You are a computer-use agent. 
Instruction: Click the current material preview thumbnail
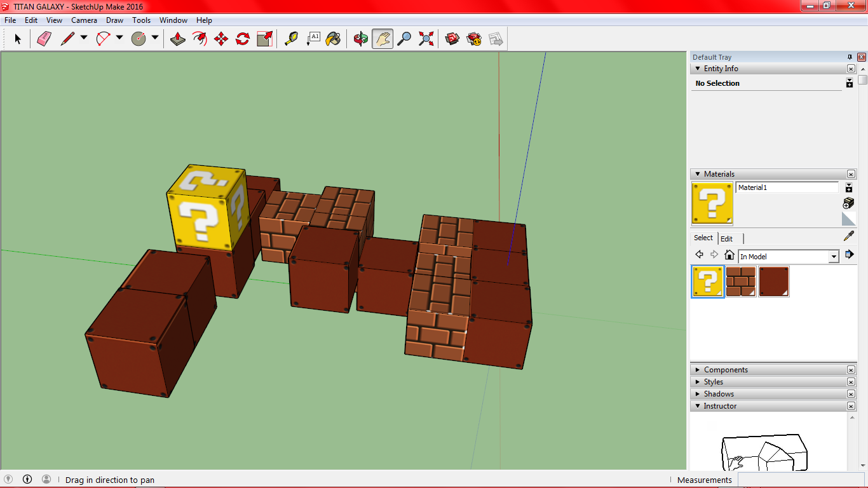click(712, 203)
